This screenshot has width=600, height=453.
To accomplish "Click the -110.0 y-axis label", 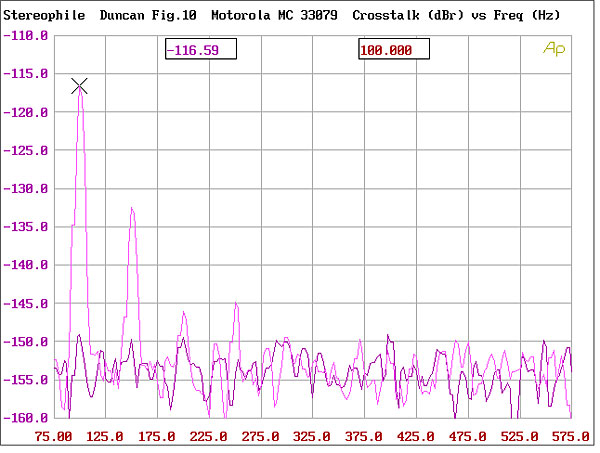I will (26, 36).
